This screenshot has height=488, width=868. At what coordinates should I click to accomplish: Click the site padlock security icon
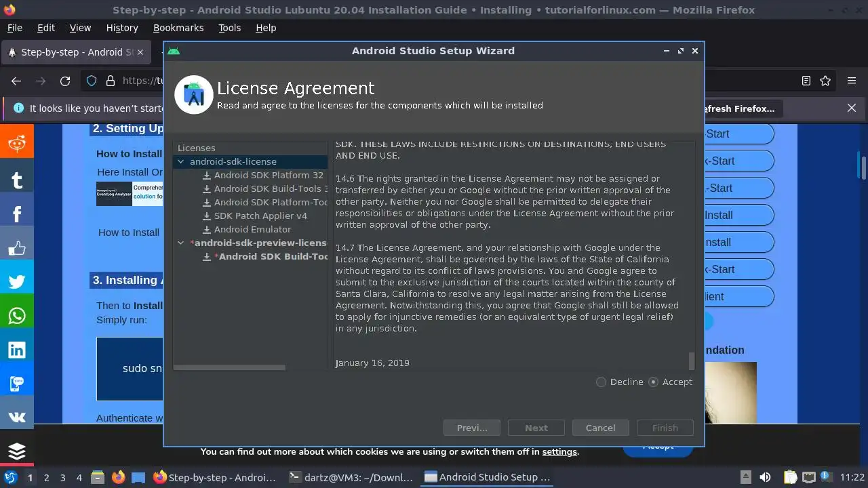point(110,81)
